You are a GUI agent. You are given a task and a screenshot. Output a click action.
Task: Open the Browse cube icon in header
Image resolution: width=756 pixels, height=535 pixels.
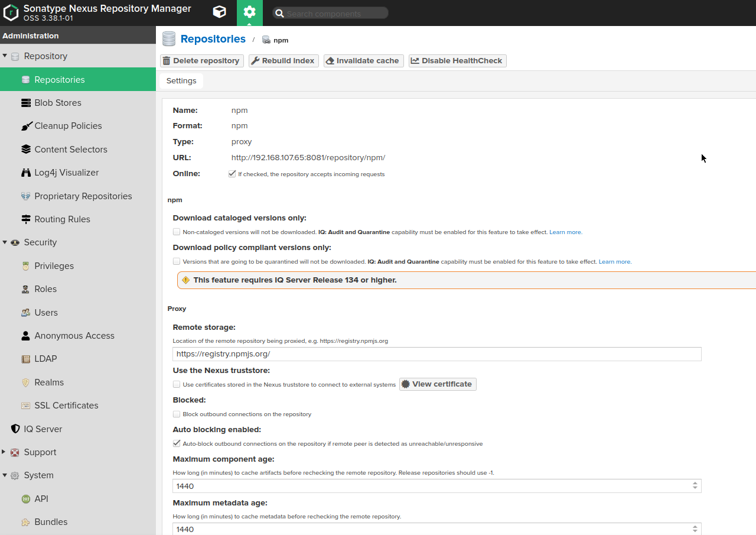[219, 12]
